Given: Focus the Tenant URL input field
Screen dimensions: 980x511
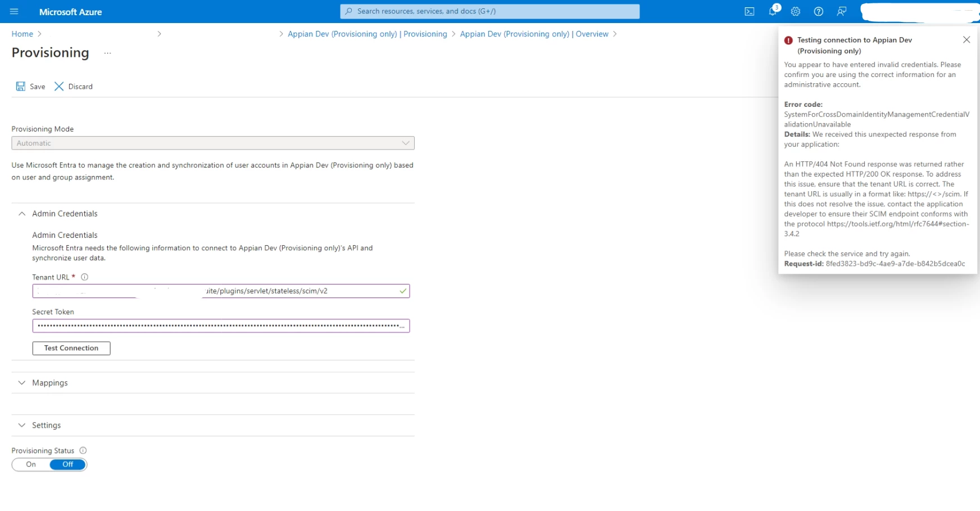Looking at the screenshot, I should tap(221, 291).
